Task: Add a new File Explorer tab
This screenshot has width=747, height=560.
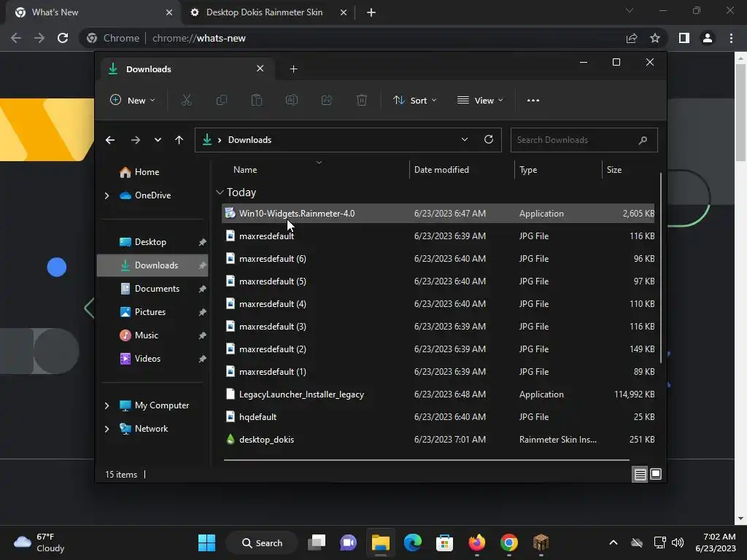Action: [293, 69]
